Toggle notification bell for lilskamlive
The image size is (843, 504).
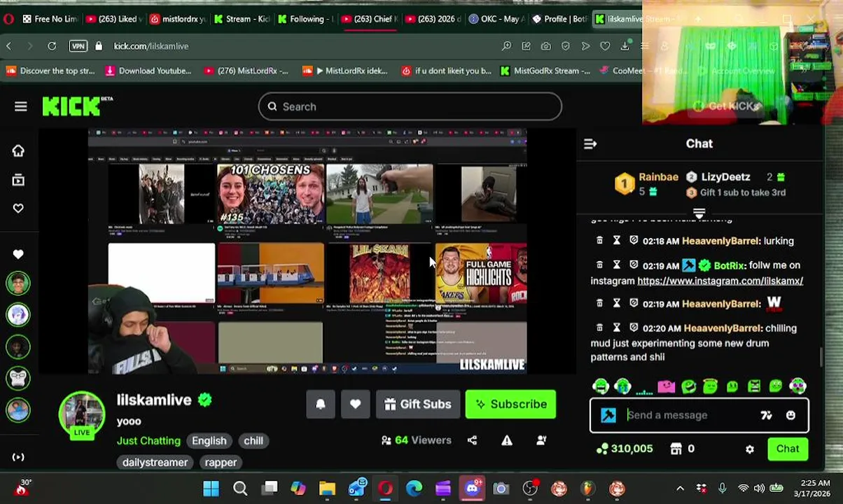321,404
